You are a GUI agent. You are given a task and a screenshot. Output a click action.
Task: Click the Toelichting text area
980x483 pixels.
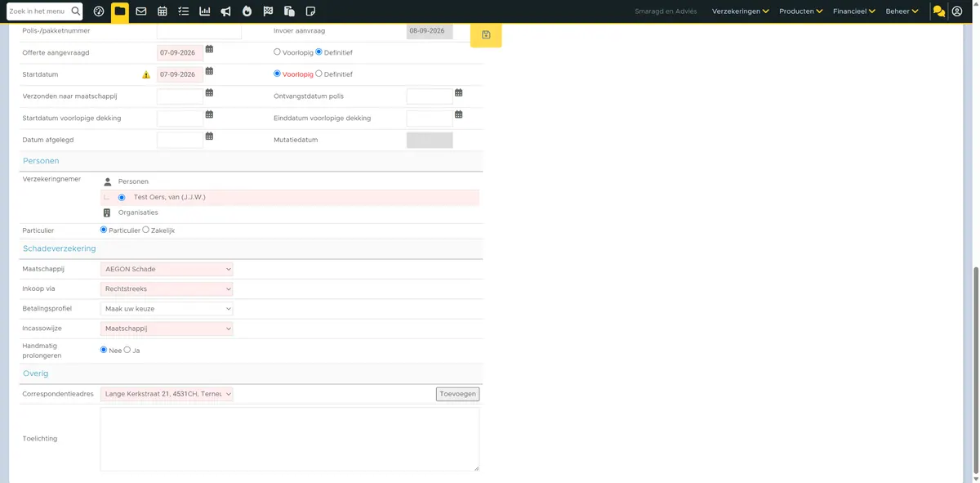[x=290, y=439]
